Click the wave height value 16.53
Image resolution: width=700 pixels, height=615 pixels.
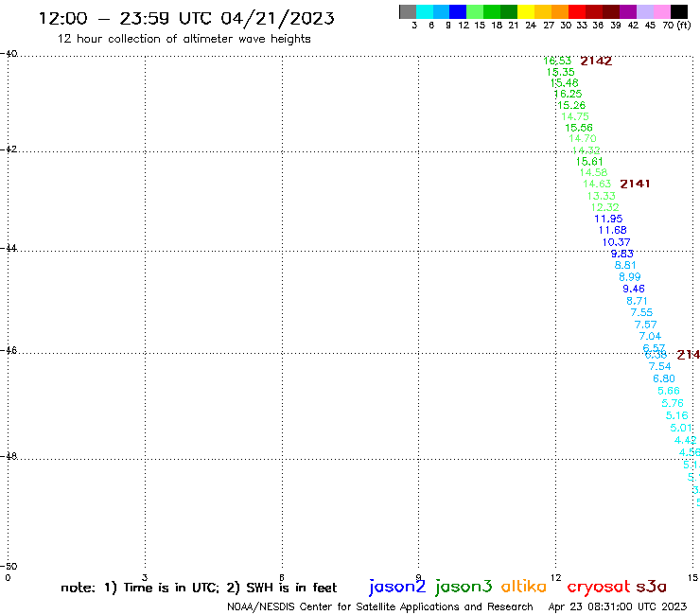click(x=557, y=61)
